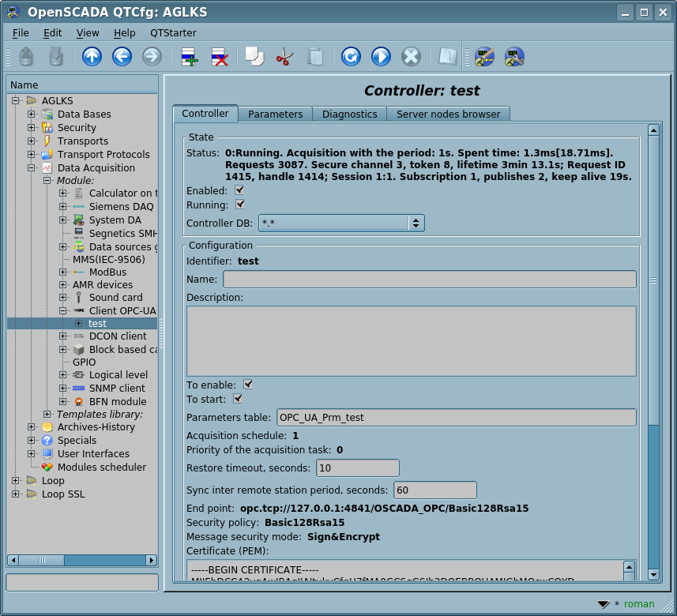
Task: Click the Paste clipboard toolbar icon
Action: coord(315,57)
